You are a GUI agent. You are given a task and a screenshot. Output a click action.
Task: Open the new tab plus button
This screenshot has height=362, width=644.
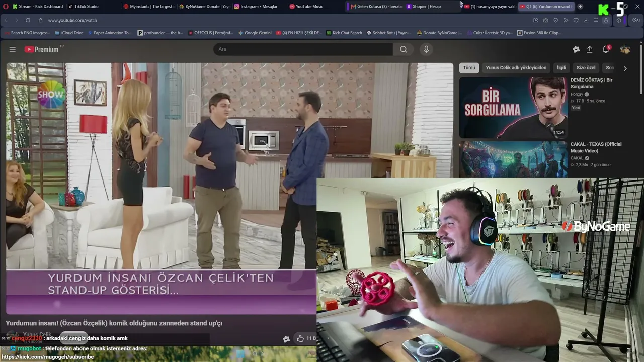click(x=580, y=7)
